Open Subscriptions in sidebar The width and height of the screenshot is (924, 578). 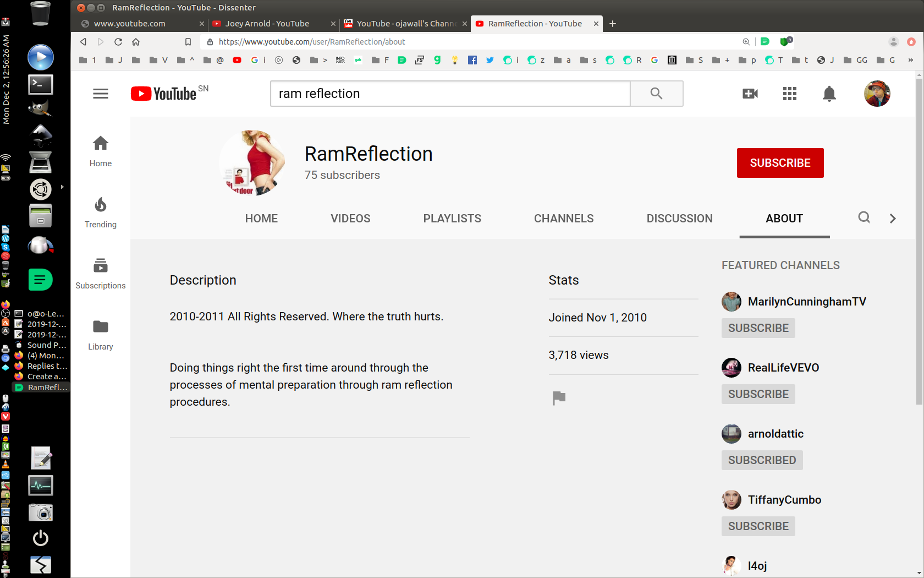[x=101, y=274]
